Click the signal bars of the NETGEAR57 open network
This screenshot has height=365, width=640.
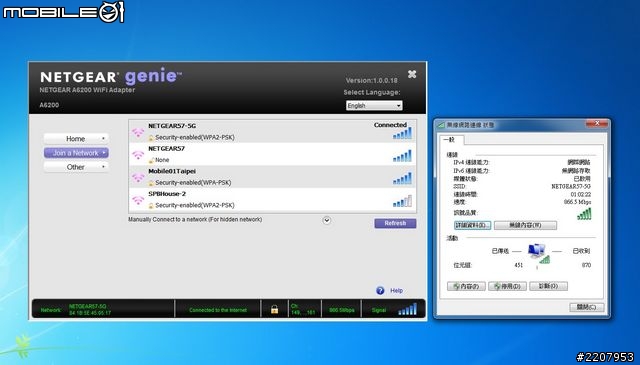tap(402, 156)
